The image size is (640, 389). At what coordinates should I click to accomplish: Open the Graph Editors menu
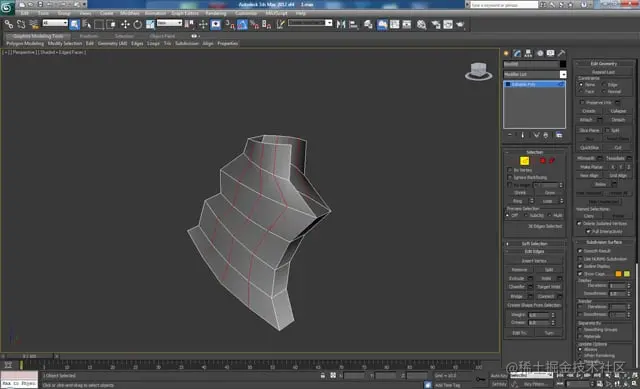pos(184,13)
